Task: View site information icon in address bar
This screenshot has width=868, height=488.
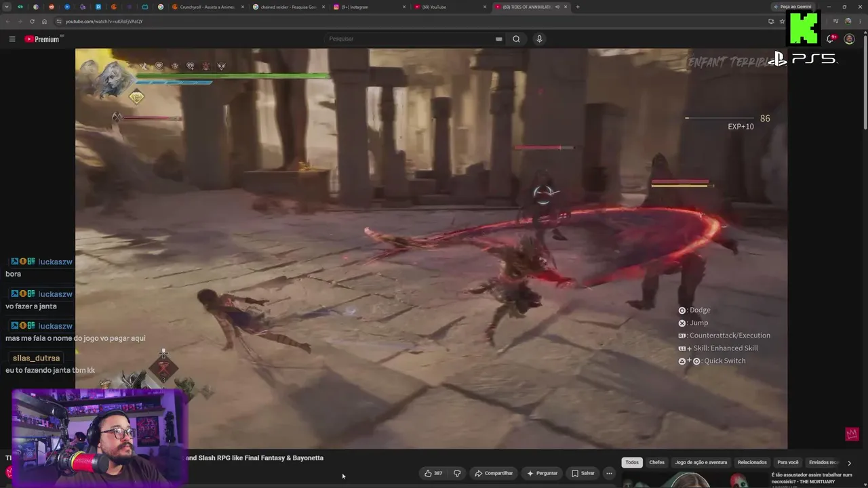Action: pos(59,21)
